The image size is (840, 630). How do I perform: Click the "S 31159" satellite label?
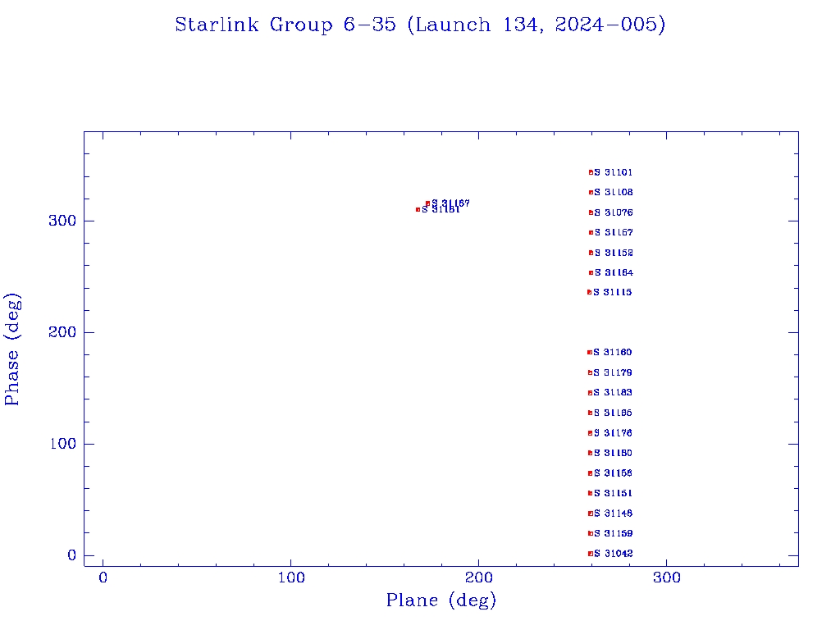pos(614,533)
